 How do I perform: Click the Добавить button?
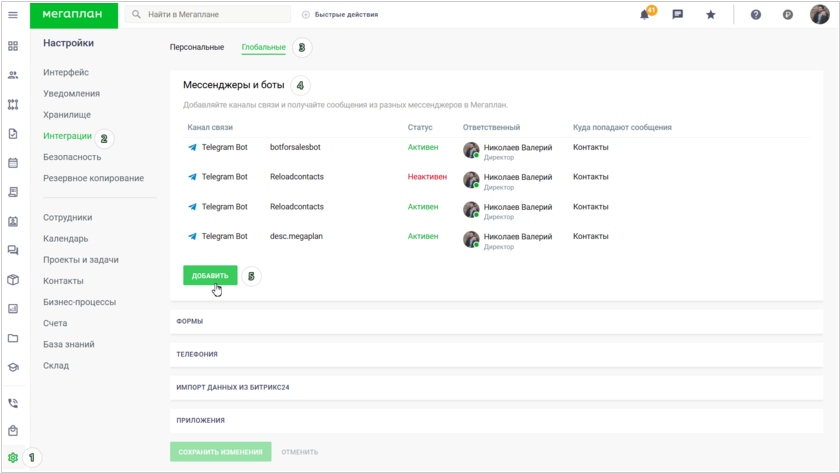(x=210, y=275)
